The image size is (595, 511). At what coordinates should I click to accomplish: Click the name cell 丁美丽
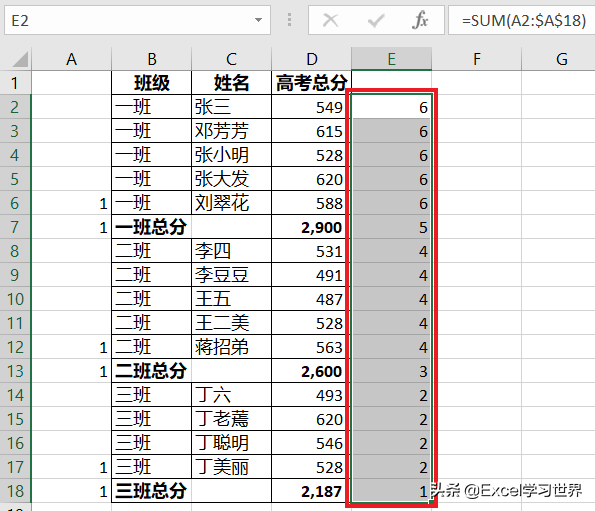point(231,467)
